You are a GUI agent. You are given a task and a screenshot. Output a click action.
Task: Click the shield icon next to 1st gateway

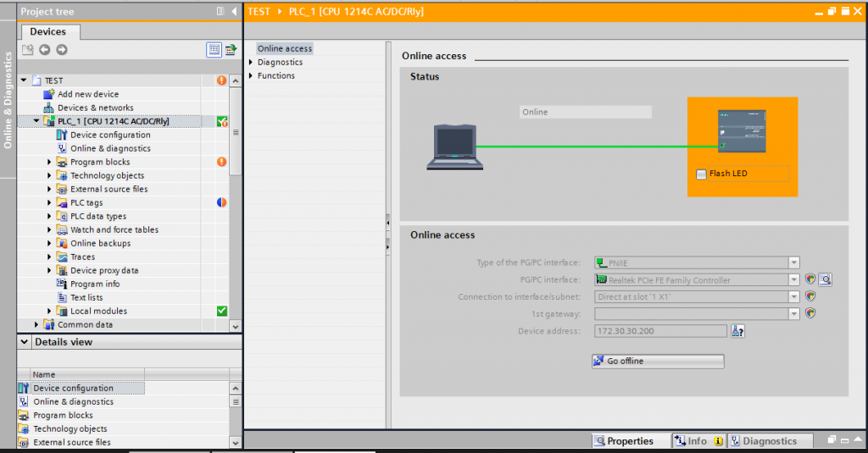(x=810, y=313)
